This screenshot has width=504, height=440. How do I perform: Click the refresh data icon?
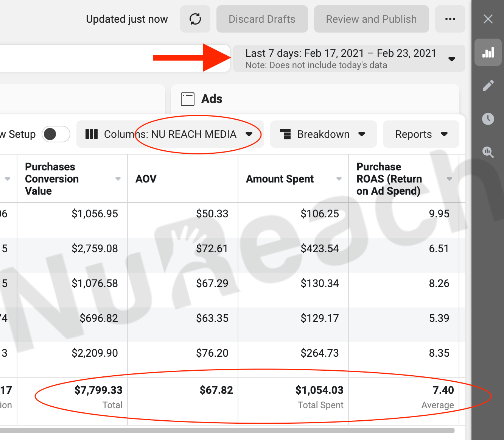click(x=195, y=19)
